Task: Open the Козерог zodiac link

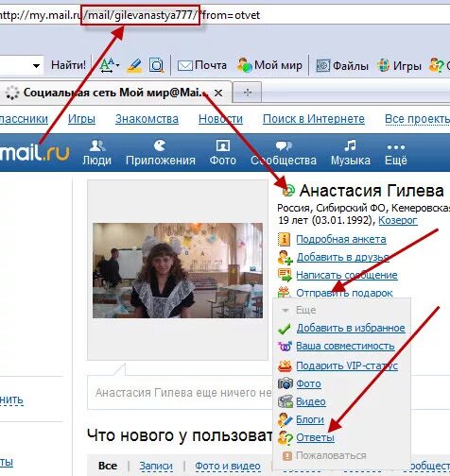Action: [x=398, y=220]
